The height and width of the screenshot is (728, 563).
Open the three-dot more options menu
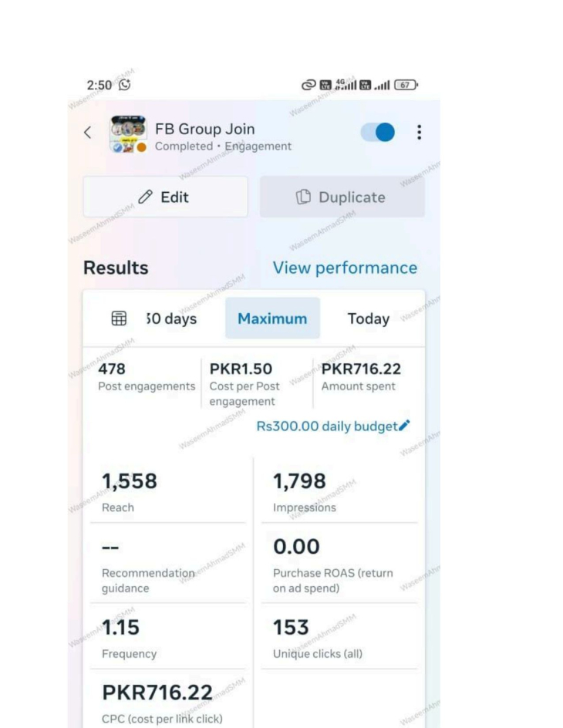[x=419, y=133]
